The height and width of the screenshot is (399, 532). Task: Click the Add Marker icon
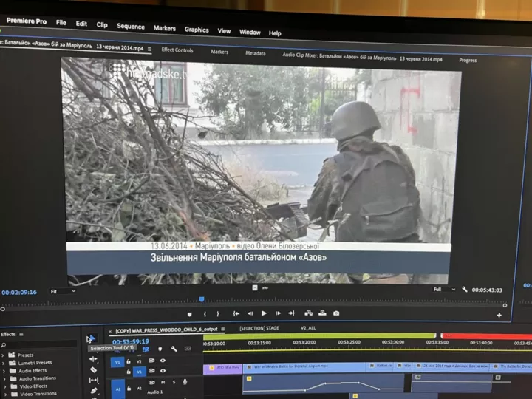pos(189,313)
